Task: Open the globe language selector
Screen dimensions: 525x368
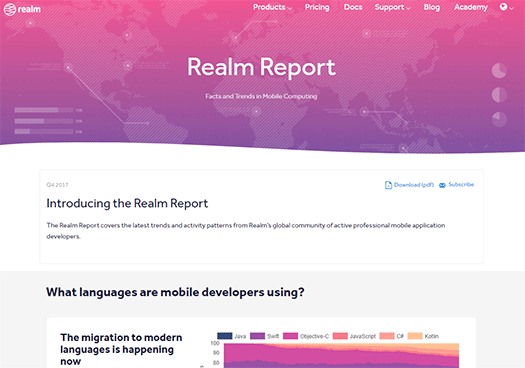Action: [x=506, y=7]
